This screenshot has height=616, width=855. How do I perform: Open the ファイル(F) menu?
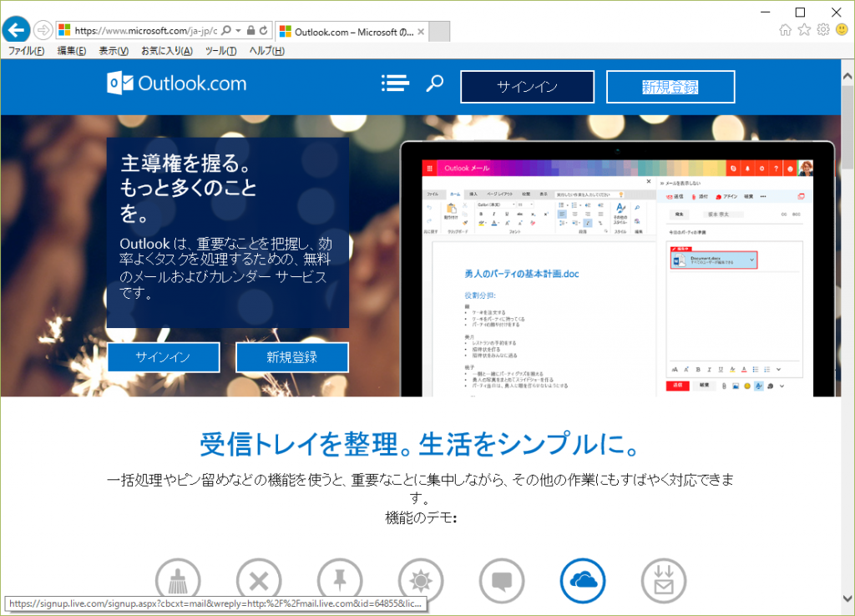coord(26,51)
